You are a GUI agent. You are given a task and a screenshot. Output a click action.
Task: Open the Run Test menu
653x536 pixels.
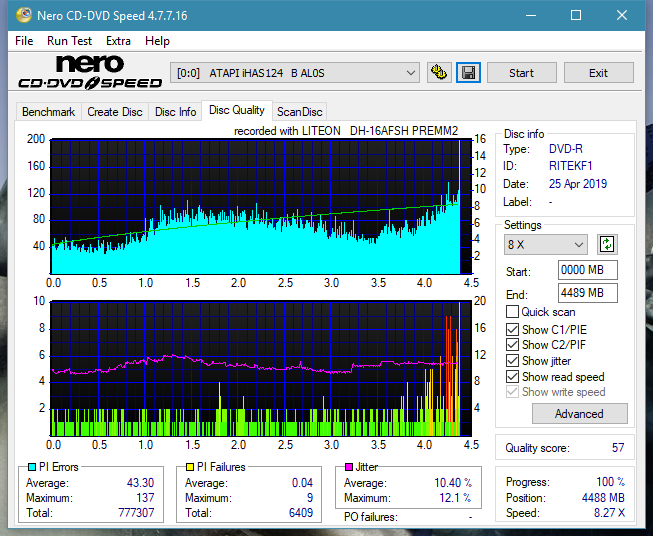coord(69,41)
